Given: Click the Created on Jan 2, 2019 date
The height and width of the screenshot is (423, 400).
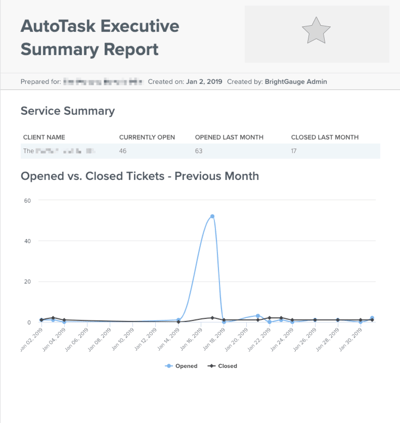Looking at the screenshot, I should click(x=204, y=82).
